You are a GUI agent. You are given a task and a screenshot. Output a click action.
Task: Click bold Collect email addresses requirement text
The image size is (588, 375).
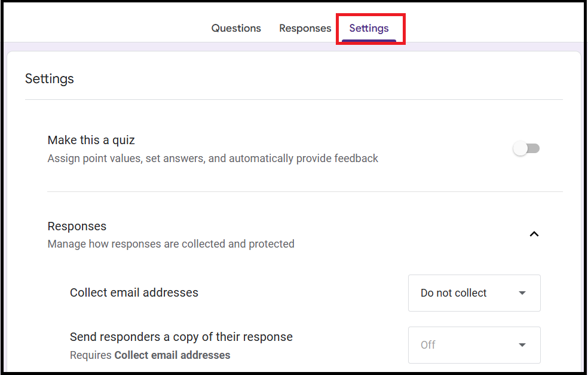point(172,355)
